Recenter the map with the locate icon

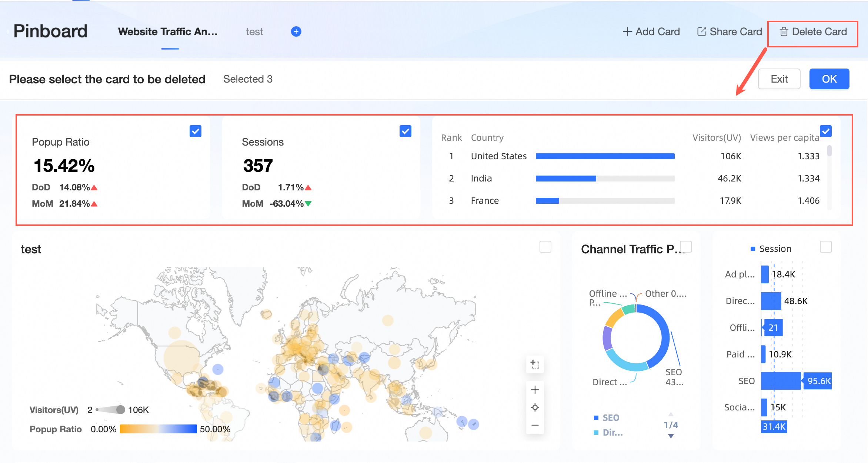[535, 407]
